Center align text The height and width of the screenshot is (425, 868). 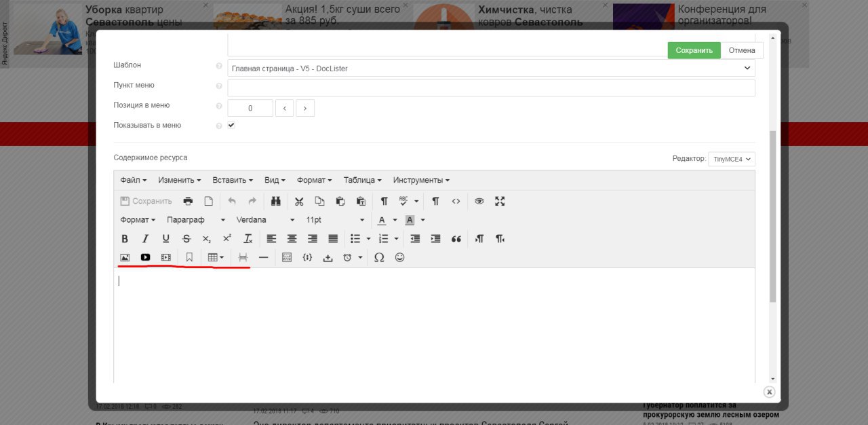point(292,238)
